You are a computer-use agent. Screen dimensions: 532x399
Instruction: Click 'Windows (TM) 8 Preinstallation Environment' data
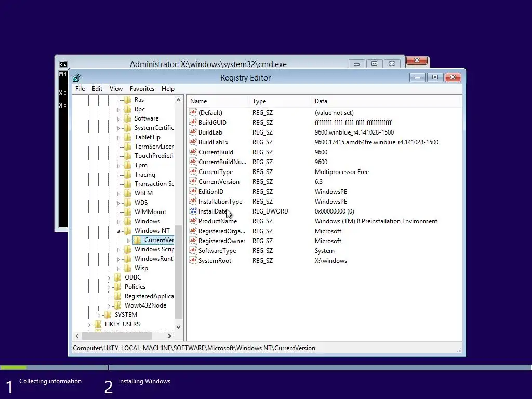click(376, 221)
